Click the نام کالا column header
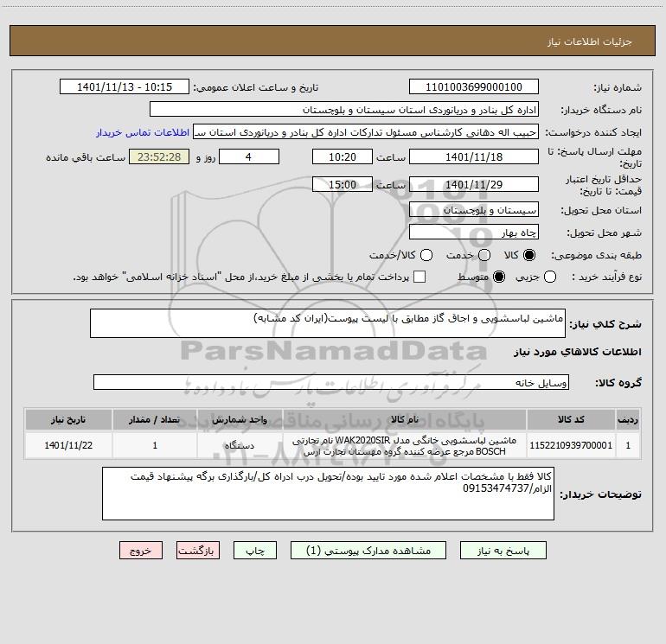Screen dimensions: 666x644 405,420
